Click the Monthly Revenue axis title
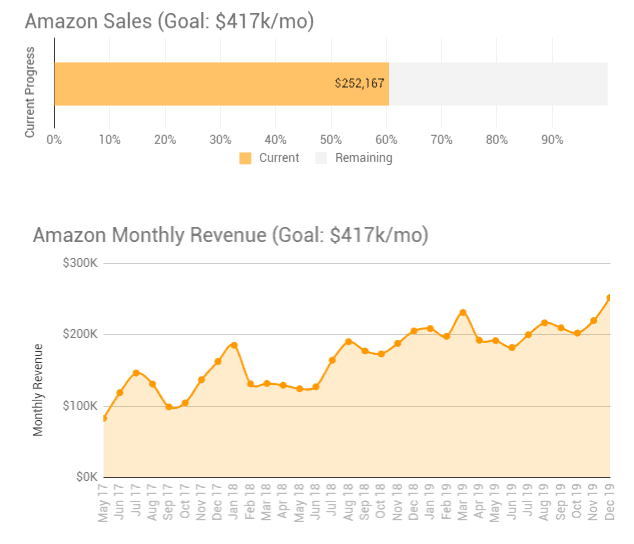This screenshot has width=634, height=544. (x=39, y=389)
